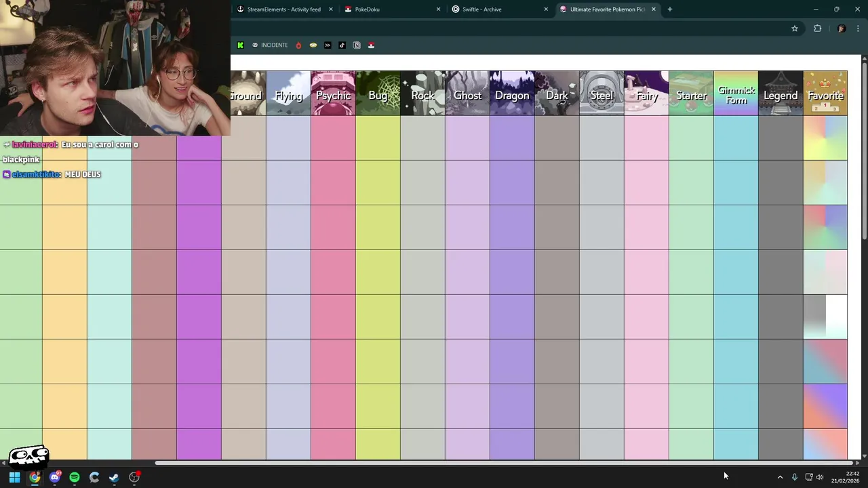Click the Gimmick Form column header
The width and height of the screenshot is (868, 488).
(736, 94)
